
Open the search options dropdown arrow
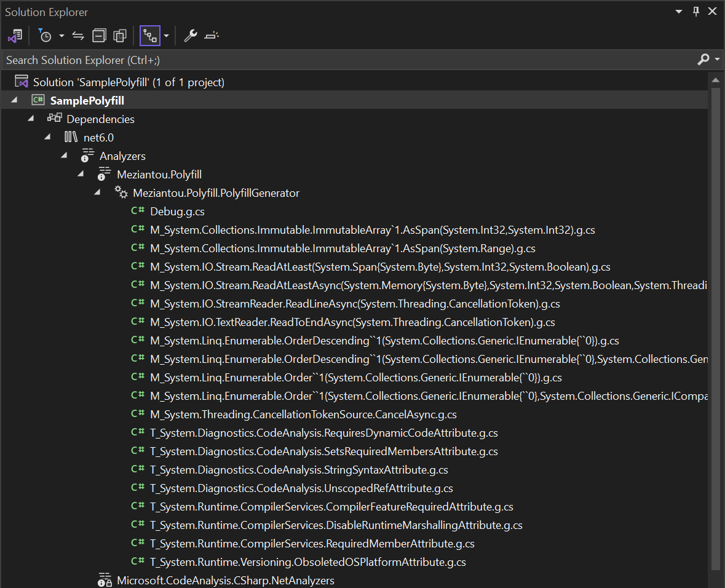tap(718, 60)
